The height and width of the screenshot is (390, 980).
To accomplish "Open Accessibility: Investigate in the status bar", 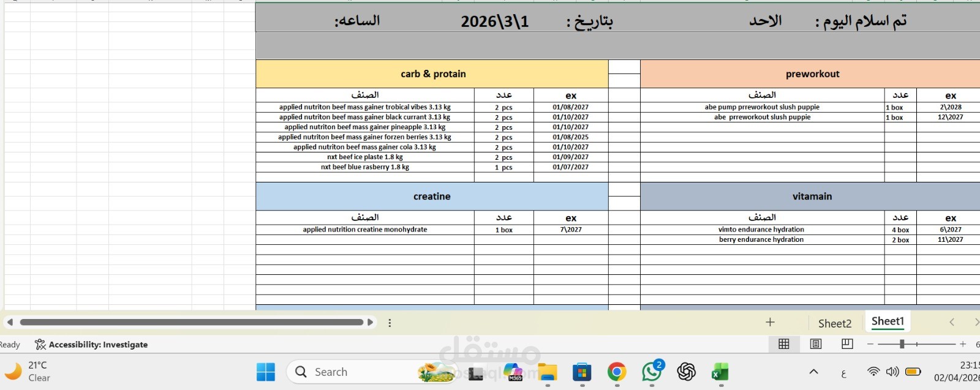I will [91, 345].
